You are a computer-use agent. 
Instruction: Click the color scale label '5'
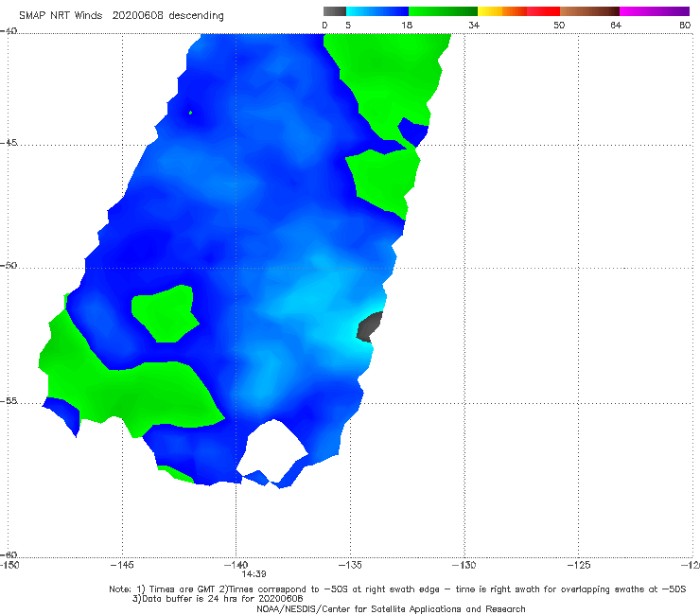click(348, 26)
